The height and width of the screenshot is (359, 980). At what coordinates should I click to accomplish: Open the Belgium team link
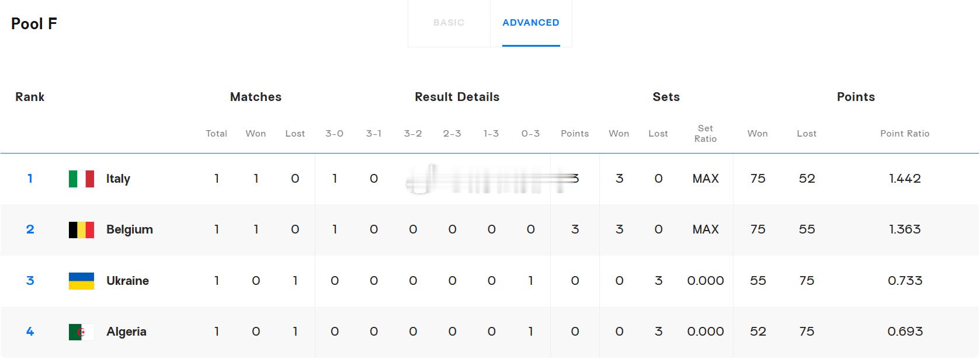click(130, 229)
